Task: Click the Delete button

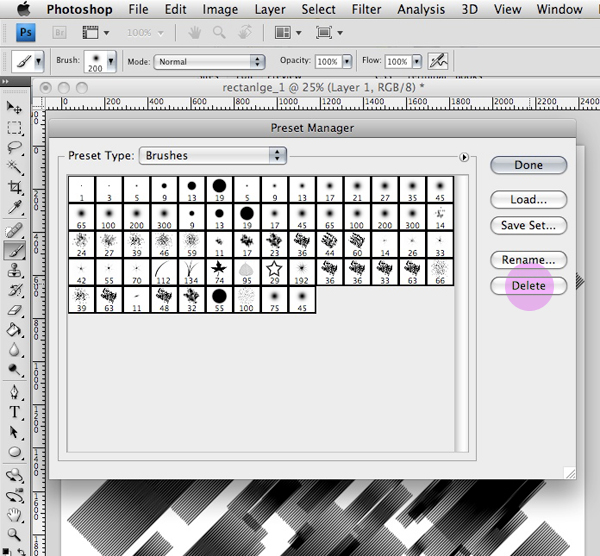Action: tap(528, 286)
